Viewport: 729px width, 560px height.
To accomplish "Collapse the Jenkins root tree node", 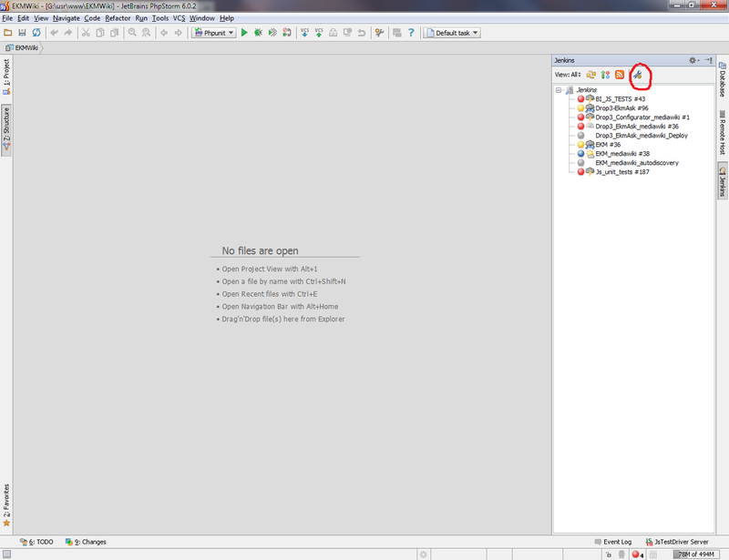I will [559, 90].
